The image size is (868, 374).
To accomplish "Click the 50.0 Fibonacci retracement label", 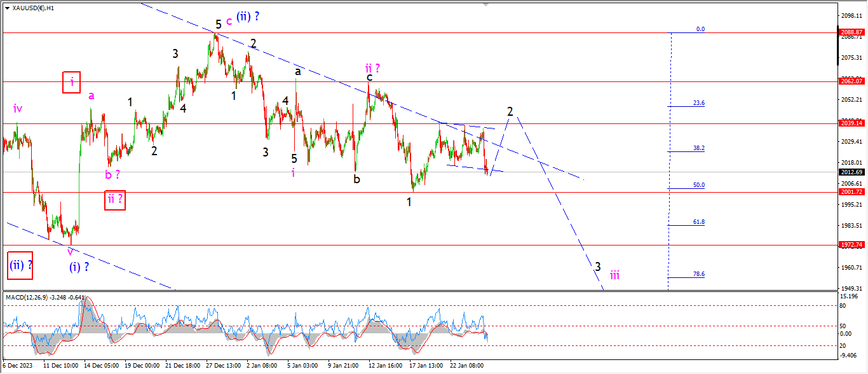I will point(698,185).
